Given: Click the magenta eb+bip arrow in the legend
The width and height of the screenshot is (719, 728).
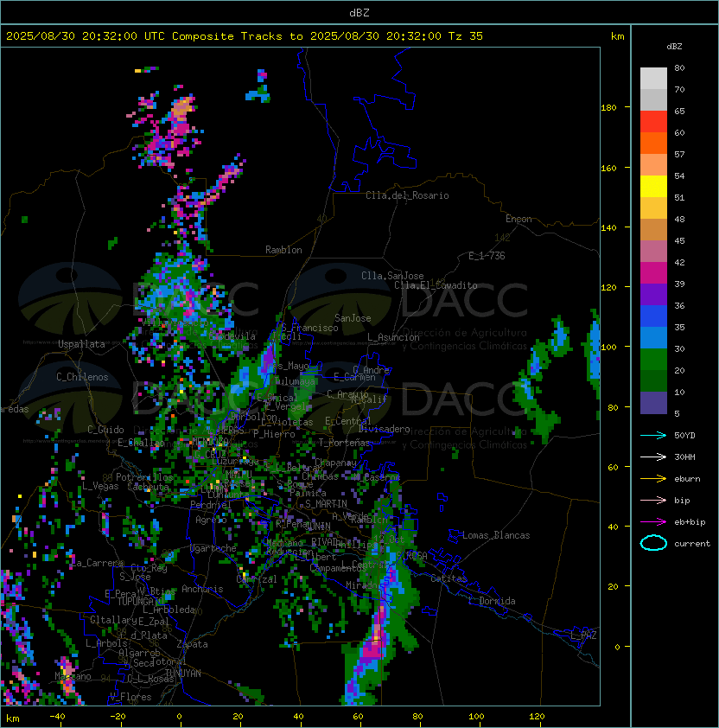Looking at the screenshot, I should [653, 522].
